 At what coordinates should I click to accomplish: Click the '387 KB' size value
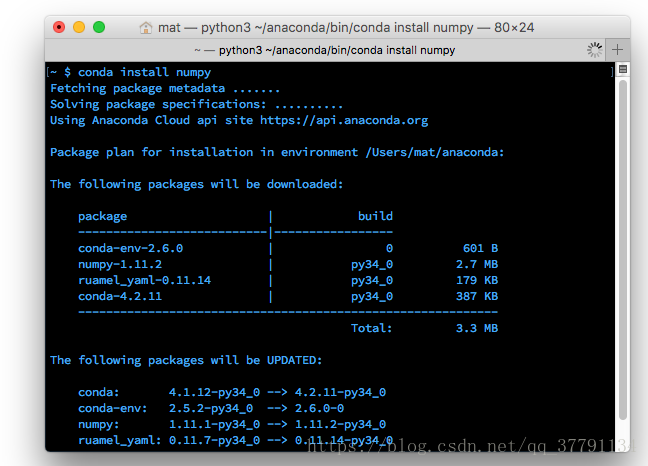[477, 297]
